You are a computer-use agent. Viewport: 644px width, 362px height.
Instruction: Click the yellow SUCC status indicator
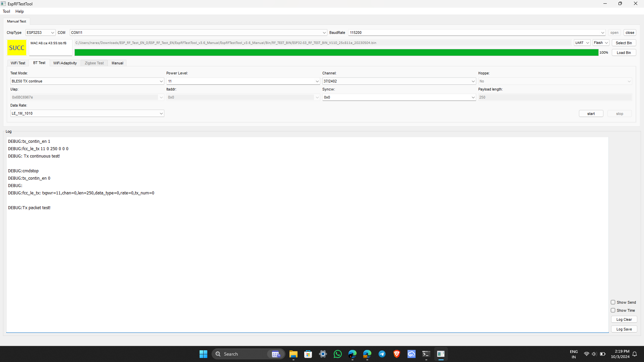pos(17,48)
